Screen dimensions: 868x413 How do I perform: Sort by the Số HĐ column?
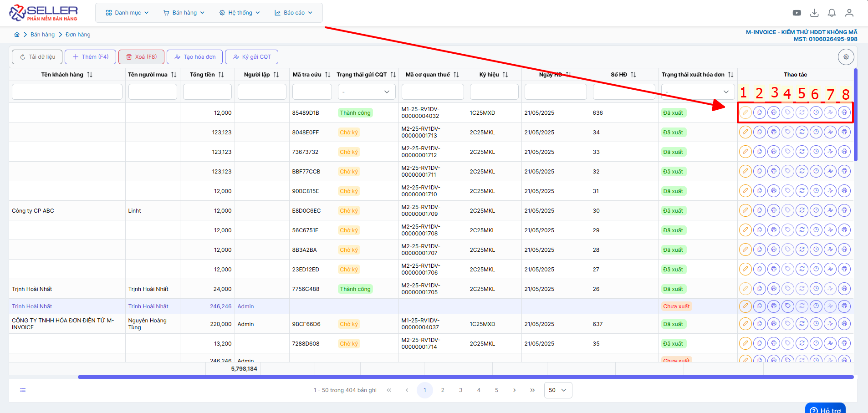click(x=633, y=75)
